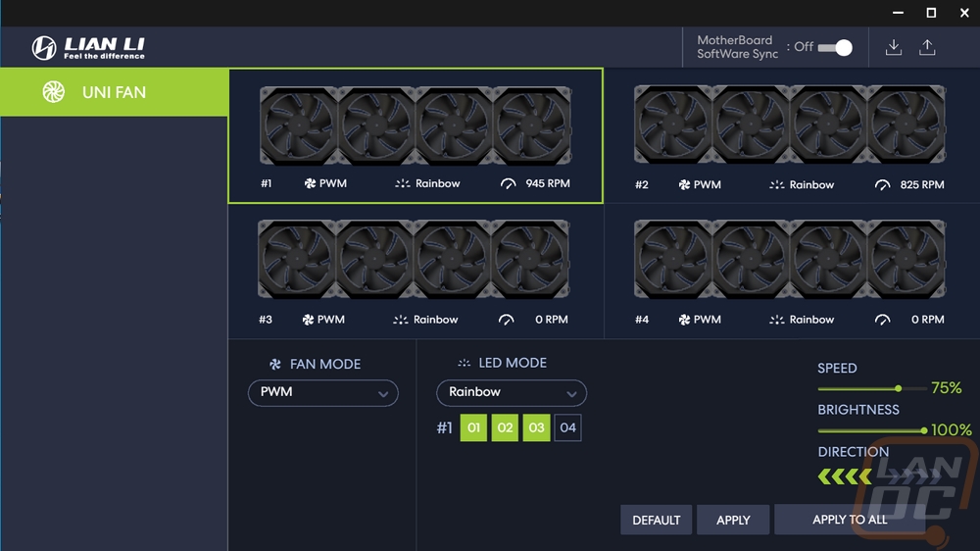Click the fan mode icon in group #3
Viewport: 980px width, 551px height.
[308, 320]
